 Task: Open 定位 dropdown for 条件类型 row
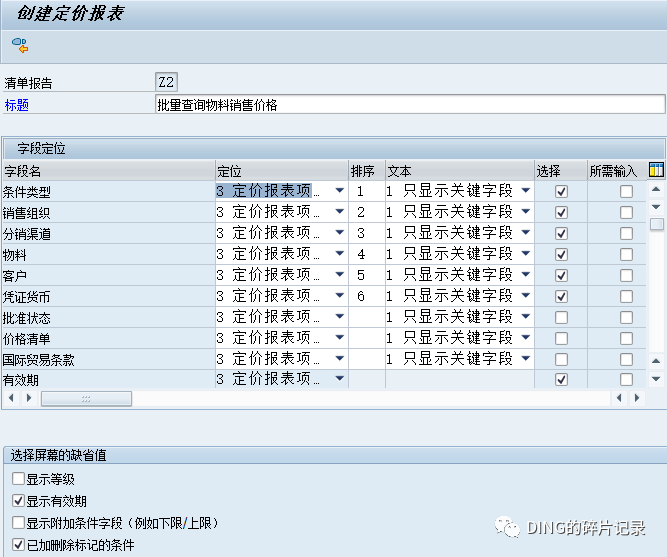[339, 191]
